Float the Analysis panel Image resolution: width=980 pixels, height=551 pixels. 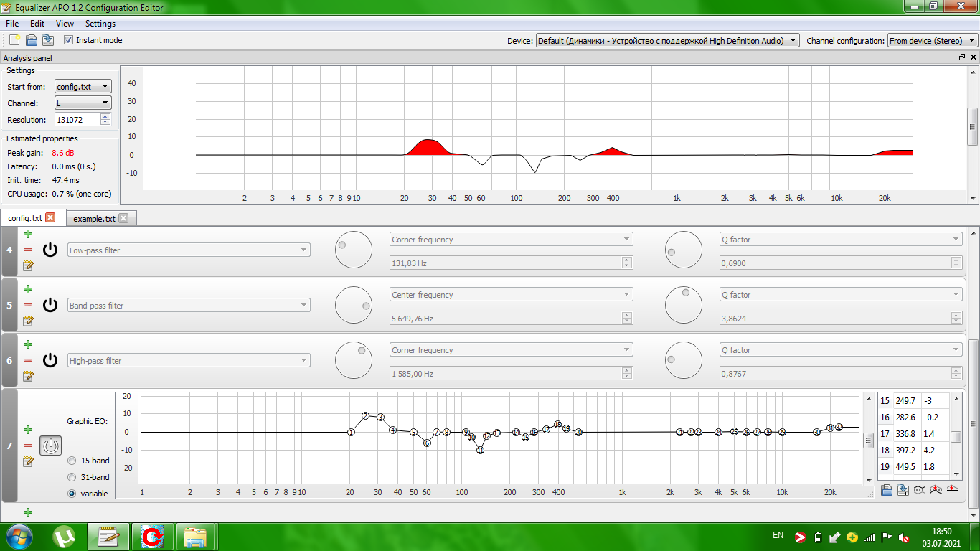[962, 57]
